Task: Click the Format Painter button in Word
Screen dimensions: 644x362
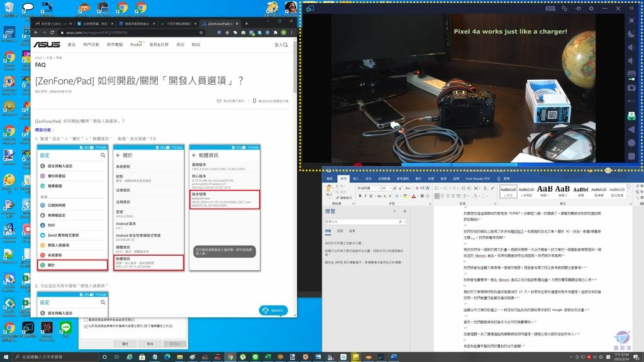Action: (x=343, y=198)
